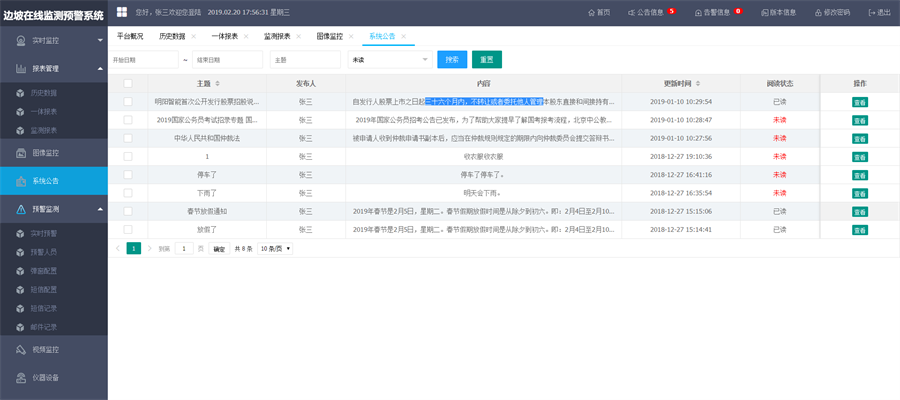Screen dimensions: 900x400
Task: Open the 10条/页 page size dropdown
Action: (276, 248)
